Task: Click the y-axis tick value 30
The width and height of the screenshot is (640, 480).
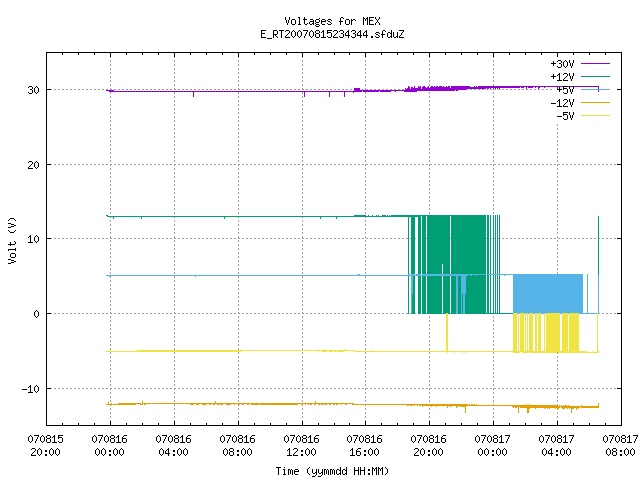Action: [x=33, y=90]
